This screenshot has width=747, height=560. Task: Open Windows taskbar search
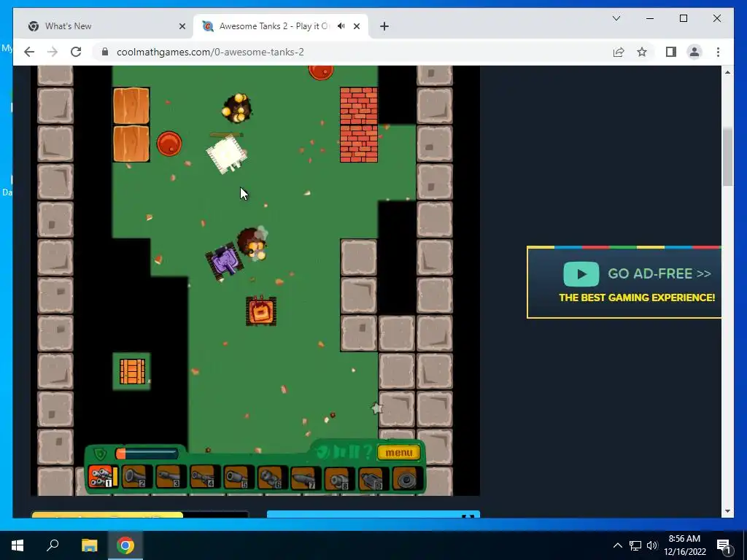point(53,545)
